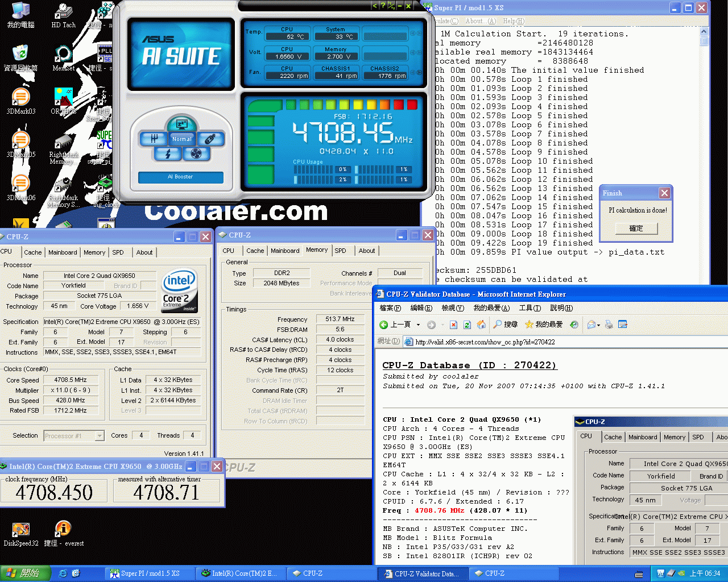Viewport: 728px width, 582px height.
Task: Click the Windows Start button
Action: coord(26,573)
